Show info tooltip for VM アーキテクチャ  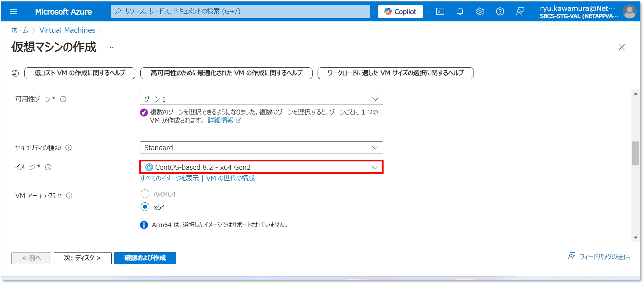click(69, 196)
